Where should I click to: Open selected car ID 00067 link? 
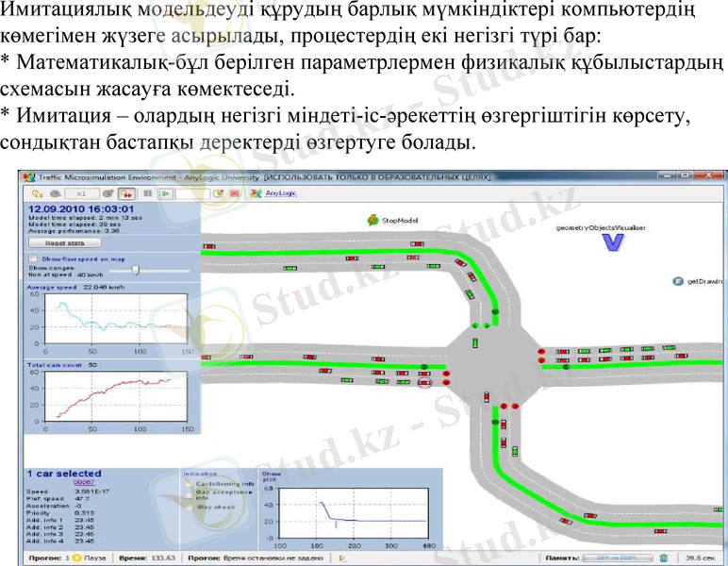pos(84,482)
